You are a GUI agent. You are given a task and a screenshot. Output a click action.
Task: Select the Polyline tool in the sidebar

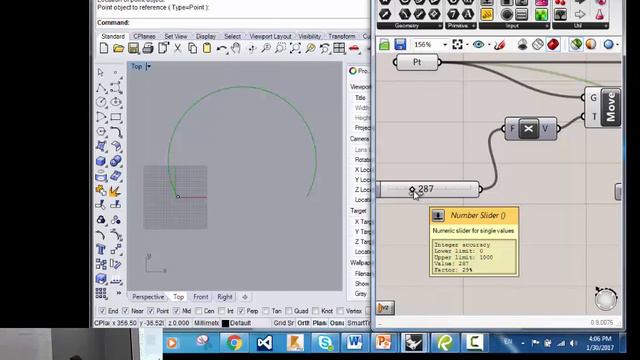coord(101,87)
